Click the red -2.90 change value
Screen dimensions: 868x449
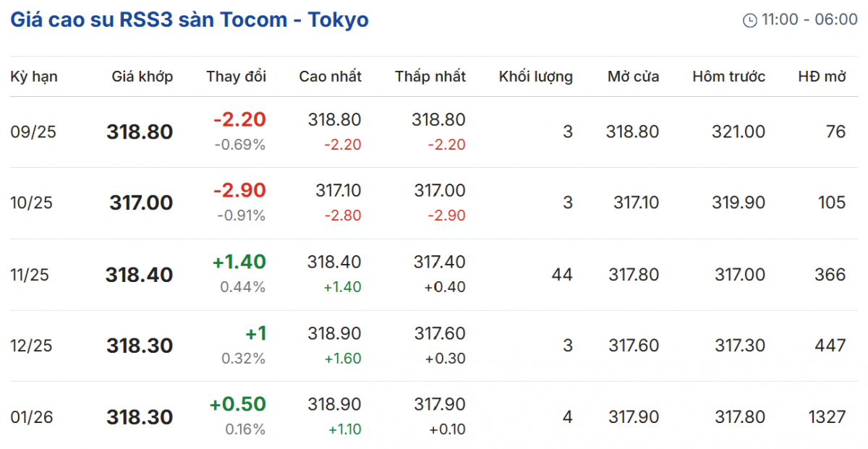point(239,191)
